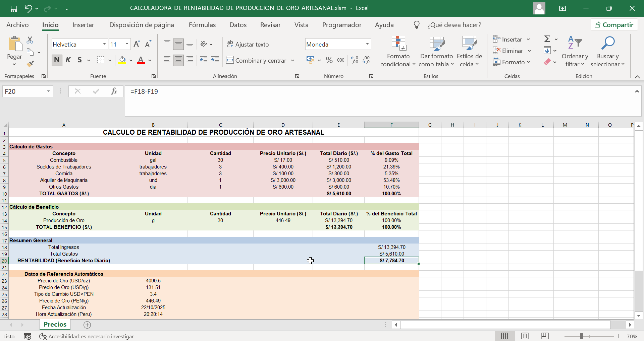Viewport: 644px width, 341px height.
Task: Toggle bold formatting with N button
Action: point(56,60)
